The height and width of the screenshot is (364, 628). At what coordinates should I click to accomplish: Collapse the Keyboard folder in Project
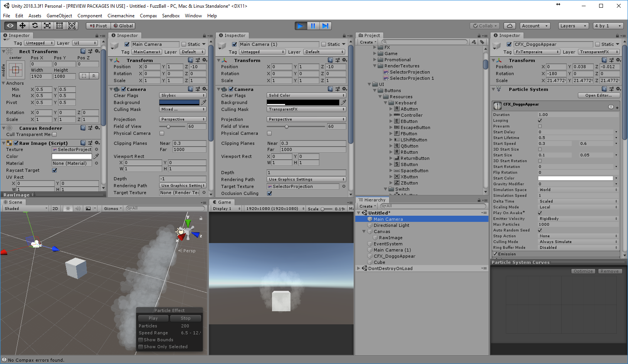tap(385, 103)
